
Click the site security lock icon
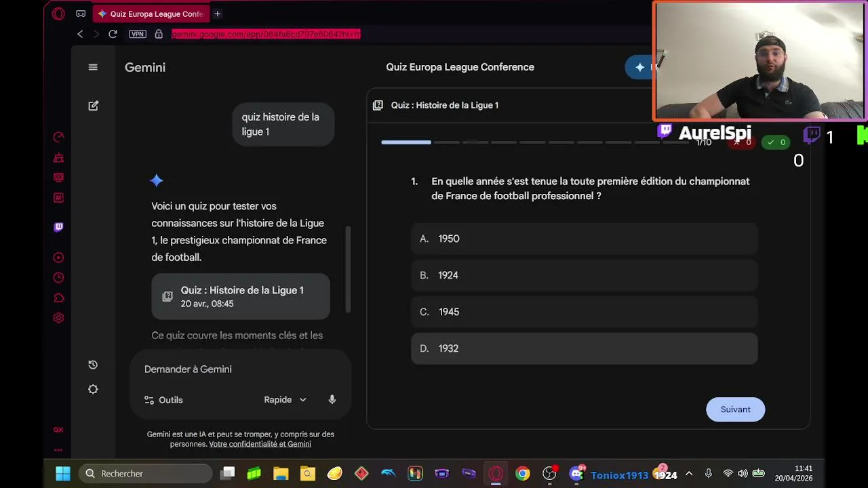159,34
